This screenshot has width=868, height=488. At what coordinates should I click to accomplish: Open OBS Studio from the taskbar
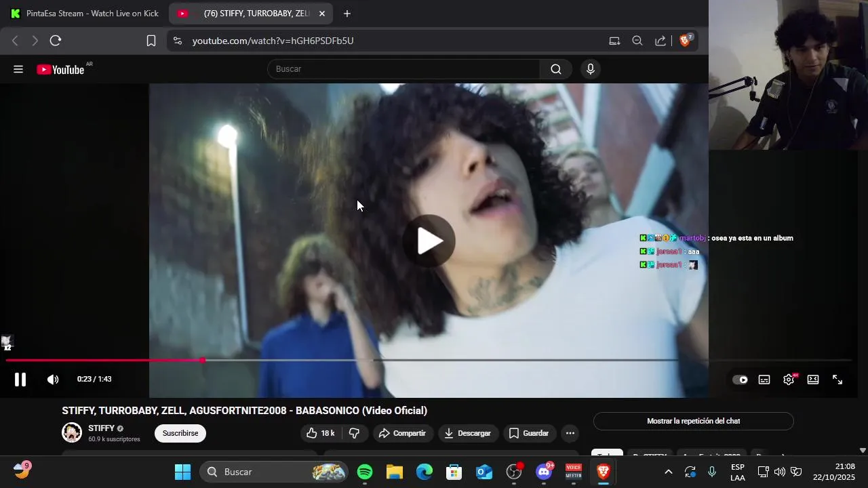[x=514, y=472]
